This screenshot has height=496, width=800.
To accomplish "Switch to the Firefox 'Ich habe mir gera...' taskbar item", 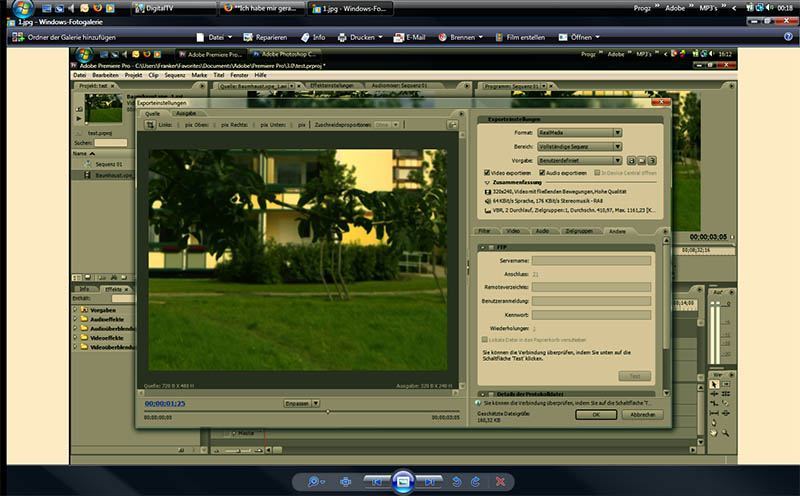I will (262, 8).
